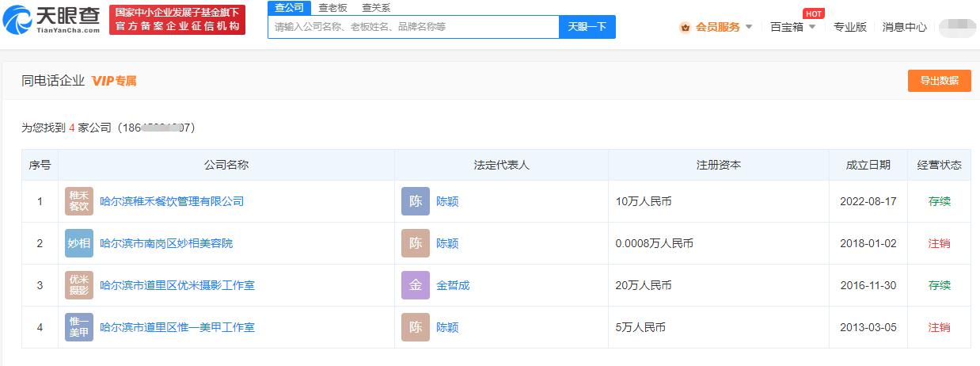
Task: Open 哈尔滨市道里区优米摄影工作室 company link
Action: tap(177, 285)
